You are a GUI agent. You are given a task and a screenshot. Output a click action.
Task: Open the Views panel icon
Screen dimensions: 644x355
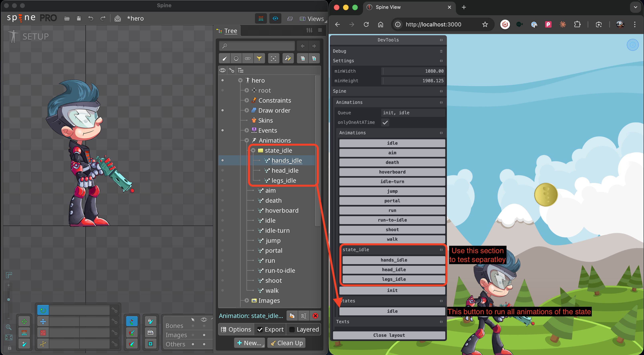point(302,18)
